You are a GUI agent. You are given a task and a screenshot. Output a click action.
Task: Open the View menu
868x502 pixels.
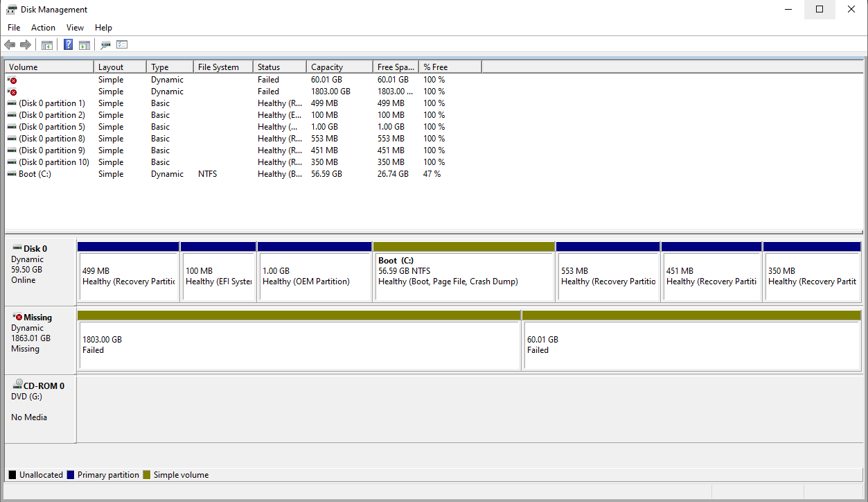pos(75,28)
